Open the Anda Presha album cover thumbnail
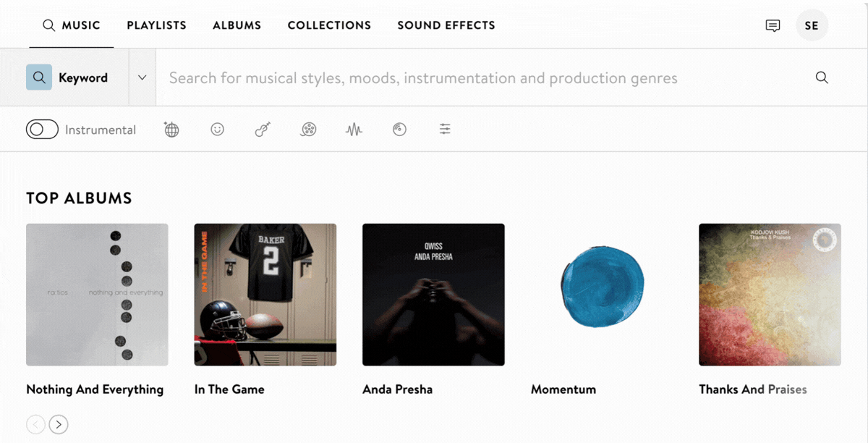 pyautogui.click(x=433, y=295)
